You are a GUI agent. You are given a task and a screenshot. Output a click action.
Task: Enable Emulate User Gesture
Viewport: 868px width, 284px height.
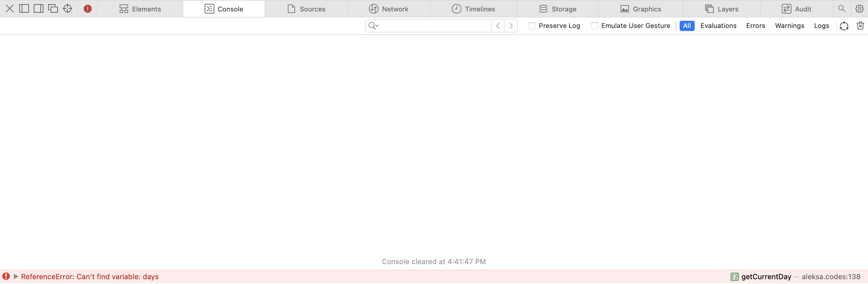595,26
